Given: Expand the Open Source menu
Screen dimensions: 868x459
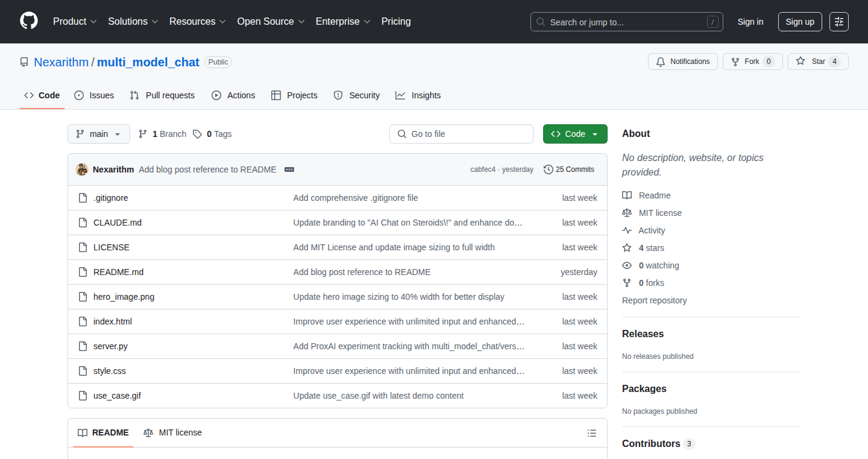Looking at the screenshot, I should pos(271,22).
